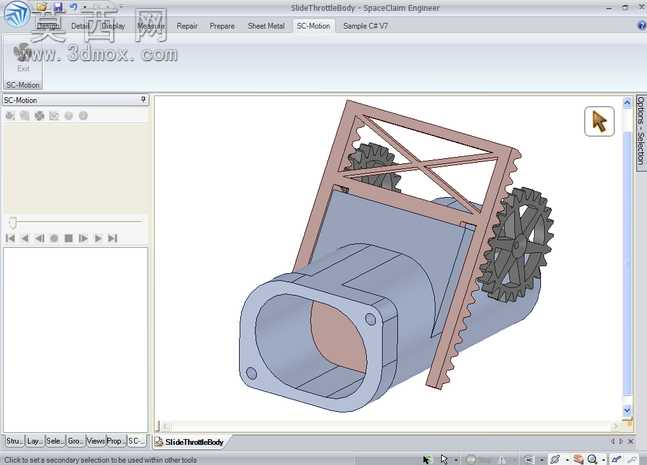
Task: Select the SlideThrottleBody document tab
Action: pos(190,442)
